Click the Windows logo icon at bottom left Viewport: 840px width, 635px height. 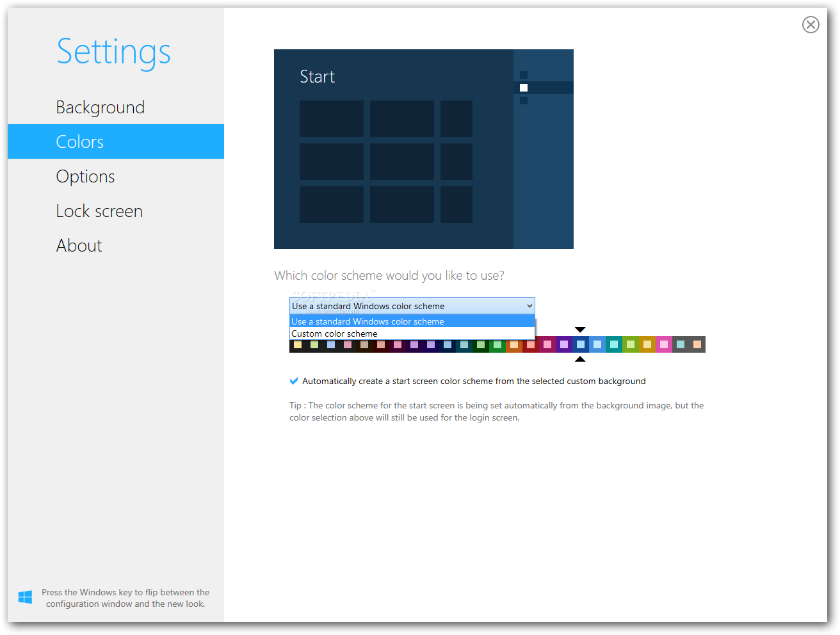click(25, 597)
